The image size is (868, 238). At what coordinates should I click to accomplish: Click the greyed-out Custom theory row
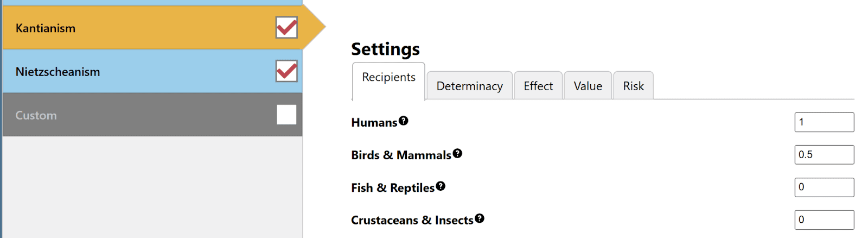[x=136, y=115]
